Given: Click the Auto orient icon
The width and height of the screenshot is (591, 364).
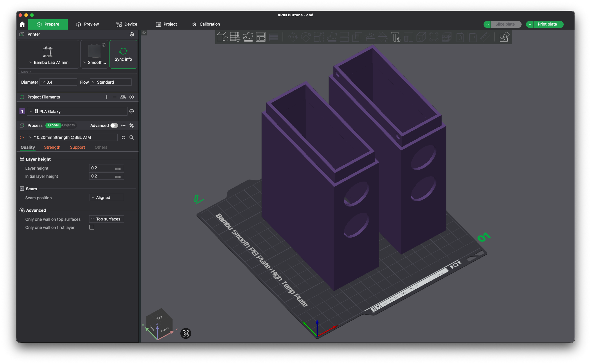Looking at the screenshot, I should (248, 37).
